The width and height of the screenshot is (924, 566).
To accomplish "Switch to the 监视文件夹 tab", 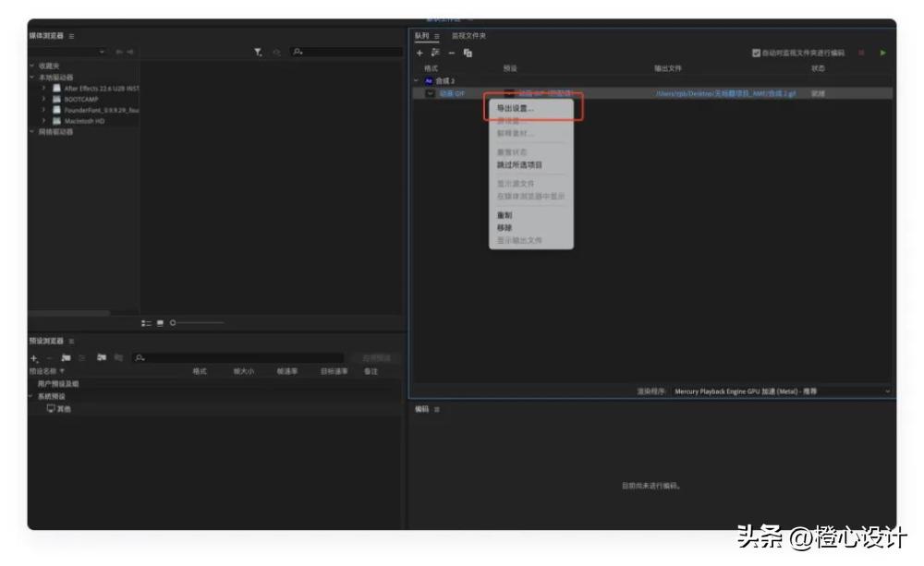I will tap(468, 36).
